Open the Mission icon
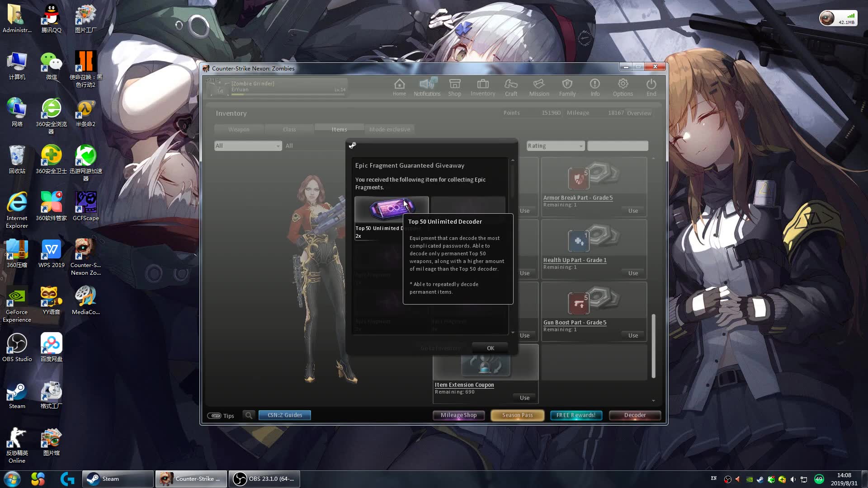 coord(539,87)
